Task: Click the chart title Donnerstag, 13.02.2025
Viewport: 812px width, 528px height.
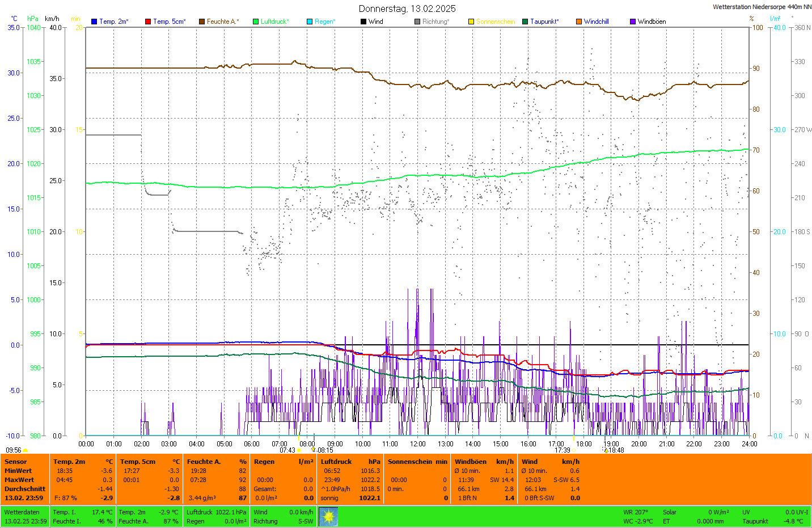Action: [407, 9]
